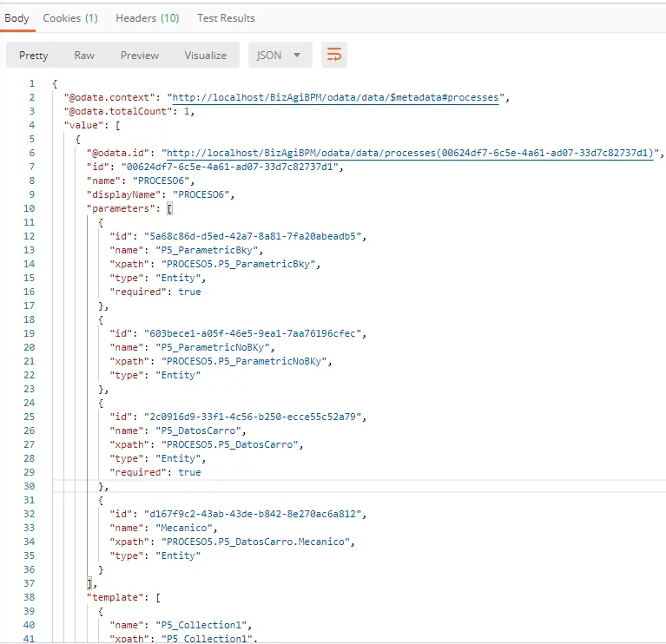This screenshot has height=644, width=666.
Task: Click line number 38 beside "template"
Action: [x=29, y=597]
